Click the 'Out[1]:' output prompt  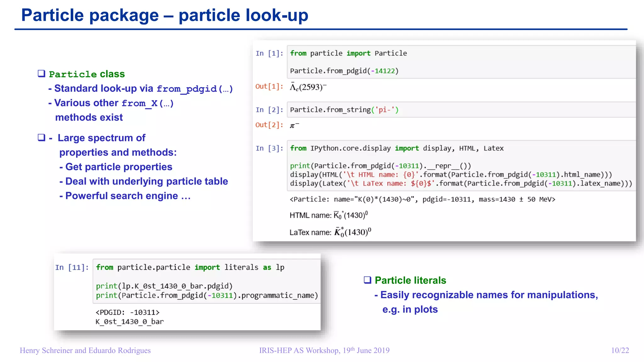click(x=269, y=86)
